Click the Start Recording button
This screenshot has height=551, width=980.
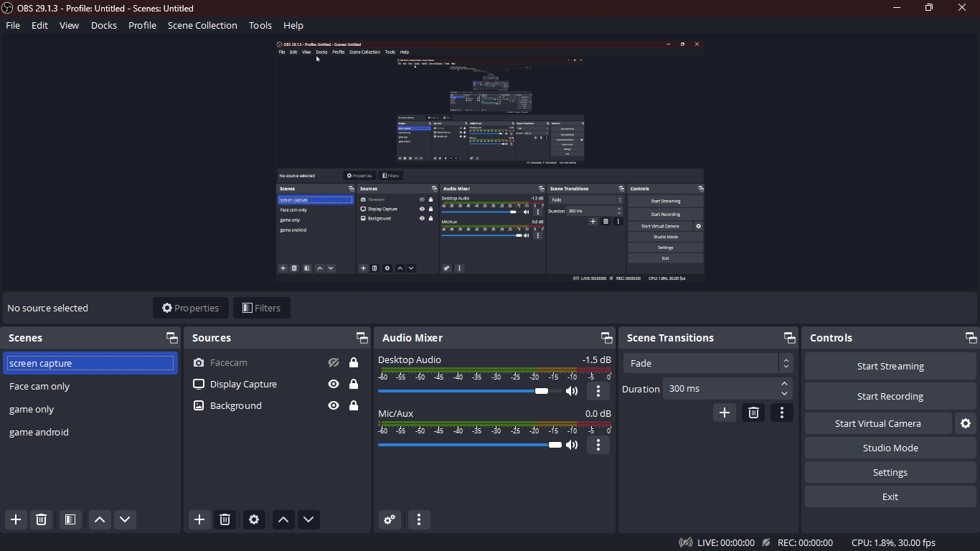[x=890, y=396]
